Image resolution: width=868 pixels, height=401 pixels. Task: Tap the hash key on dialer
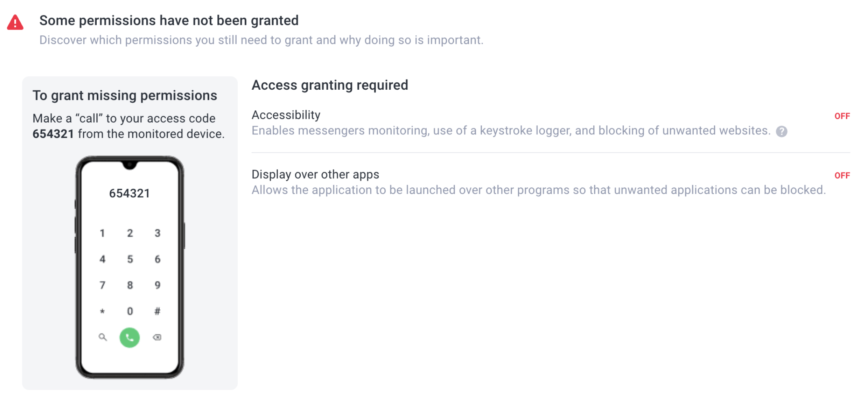157,311
